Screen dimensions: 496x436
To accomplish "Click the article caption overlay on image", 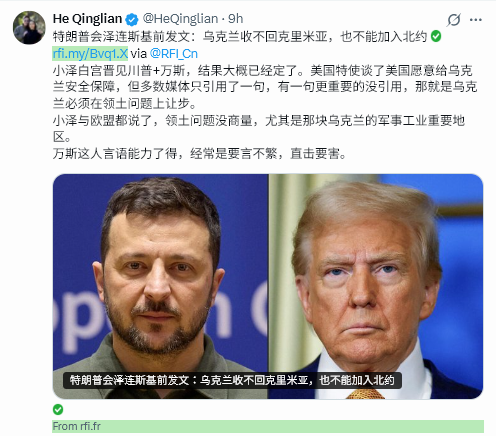I will (x=232, y=380).
